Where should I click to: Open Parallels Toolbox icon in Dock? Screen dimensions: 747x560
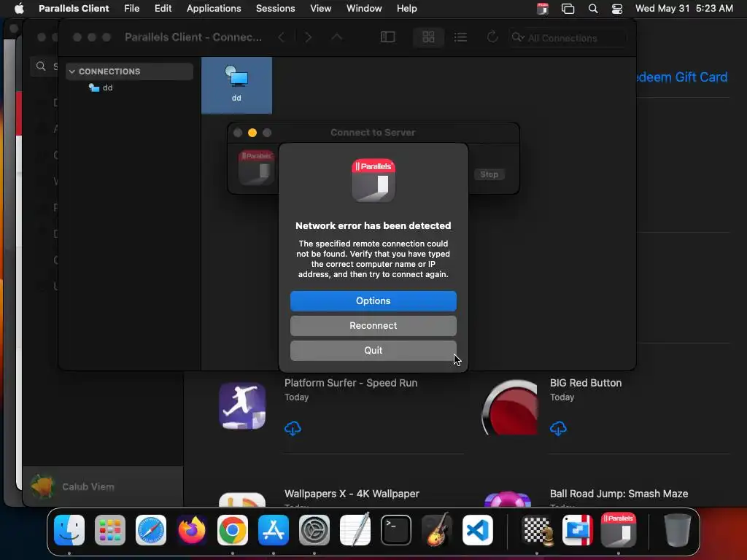(578, 530)
